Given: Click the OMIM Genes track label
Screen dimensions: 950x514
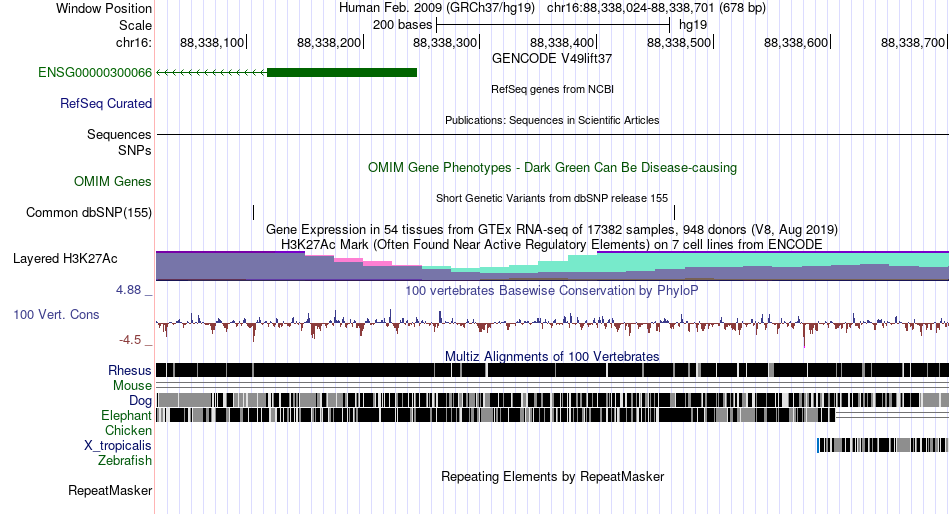Looking at the screenshot, I should pyautogui.click(x=112, y=181).
